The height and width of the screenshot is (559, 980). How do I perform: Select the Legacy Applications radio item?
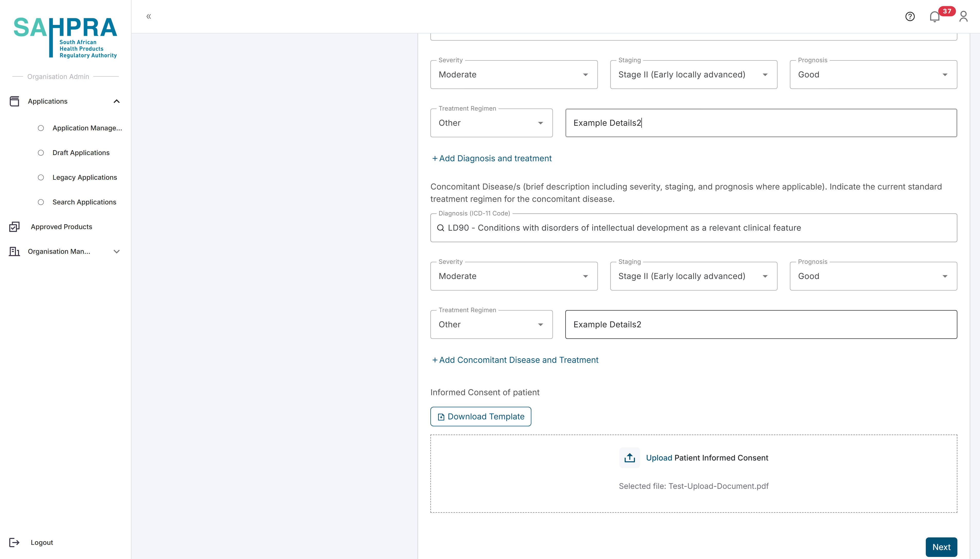(41, 177)
